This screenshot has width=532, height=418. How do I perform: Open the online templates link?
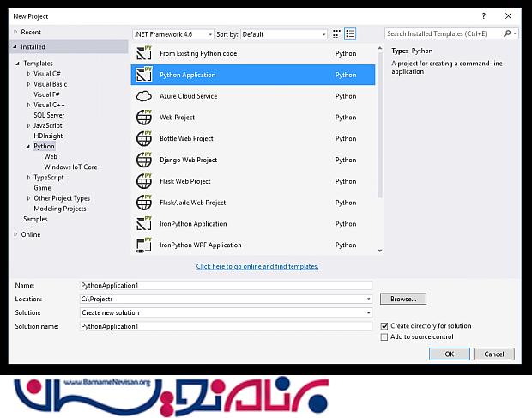pos(257,266)
